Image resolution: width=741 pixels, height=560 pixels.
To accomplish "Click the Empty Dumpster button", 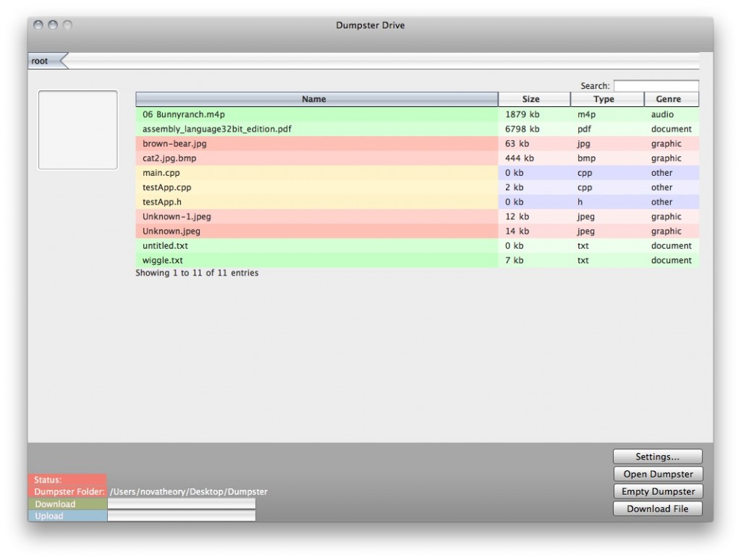I will 657,491.
